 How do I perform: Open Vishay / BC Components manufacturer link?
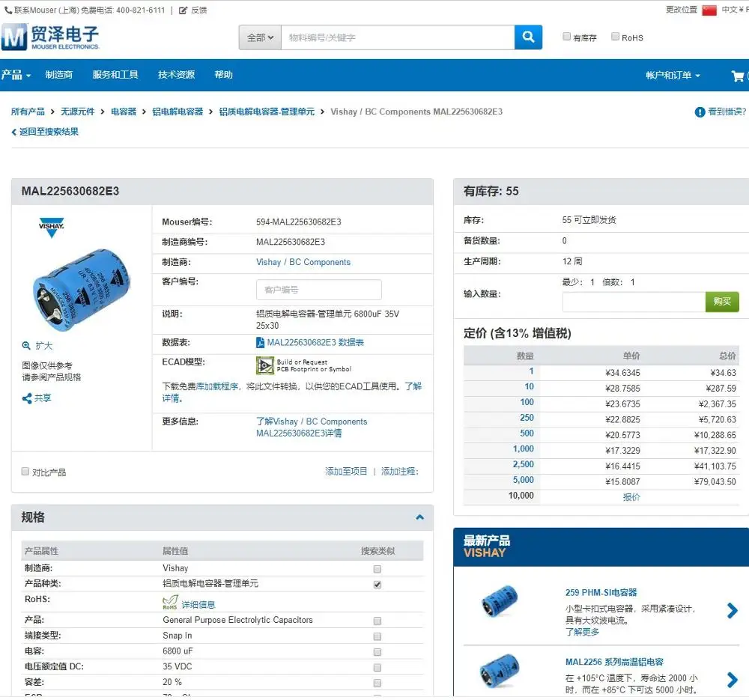click(303, 262)
